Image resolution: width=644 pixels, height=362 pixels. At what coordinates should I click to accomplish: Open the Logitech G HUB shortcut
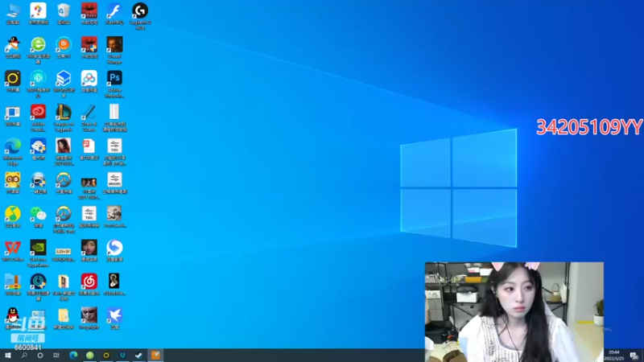pyautogui.click(x=140, y=15)
